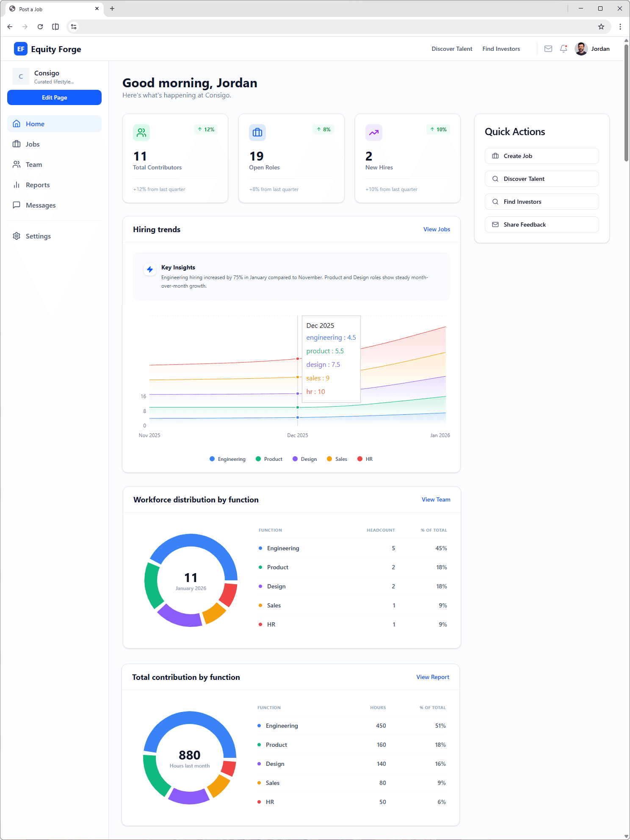630x840 pixels.
Task: Click browser back arrow
Action: (x=10, y=27)
